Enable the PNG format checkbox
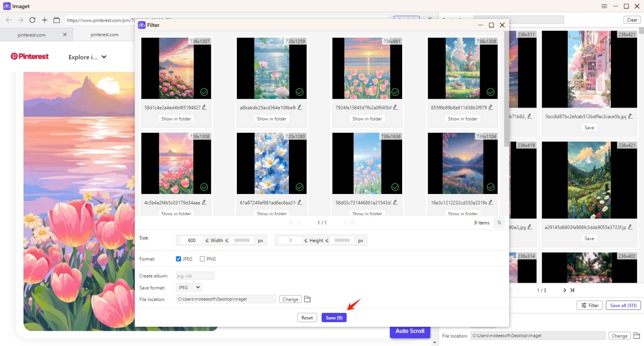This screenshot has width=644, height=346. click(202, 258)
